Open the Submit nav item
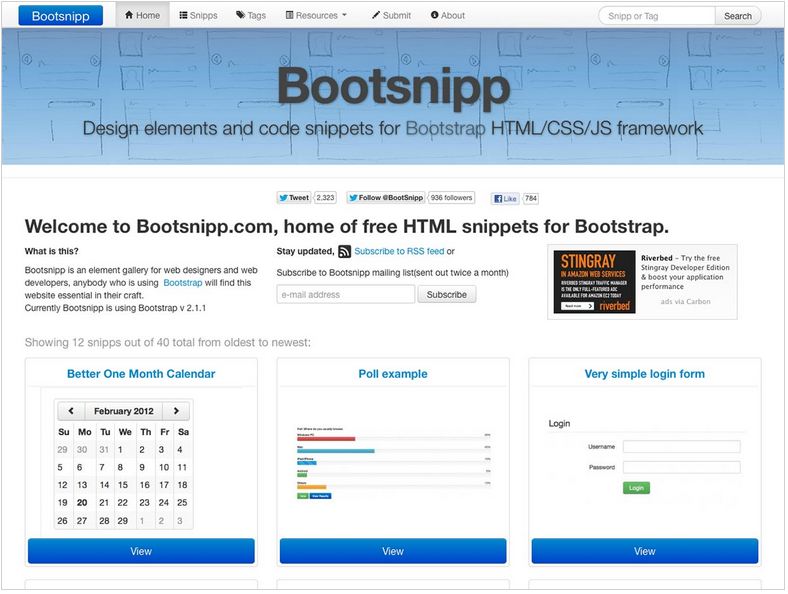Viewport: 788px width, 594px height. pyautogui.click(x=391, y=15)
